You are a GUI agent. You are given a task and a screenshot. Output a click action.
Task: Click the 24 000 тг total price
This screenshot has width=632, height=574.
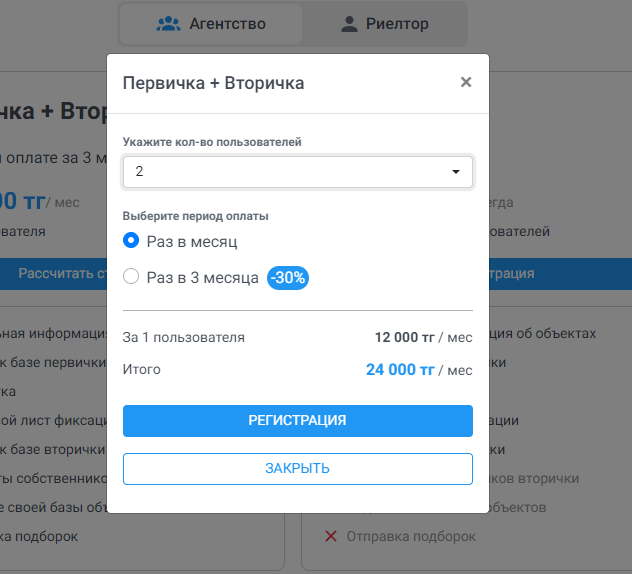400,370
